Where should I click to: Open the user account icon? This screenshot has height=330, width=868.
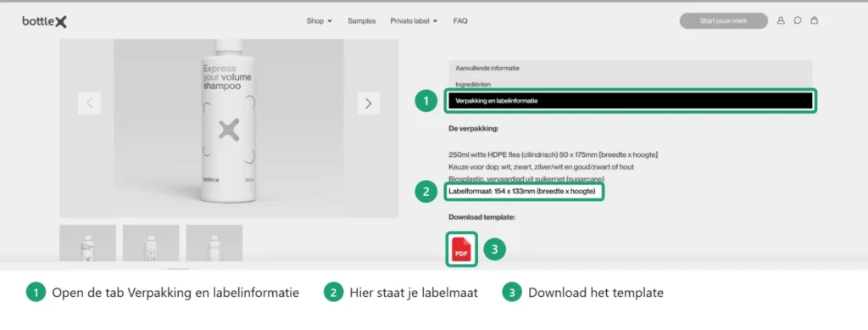781,20
